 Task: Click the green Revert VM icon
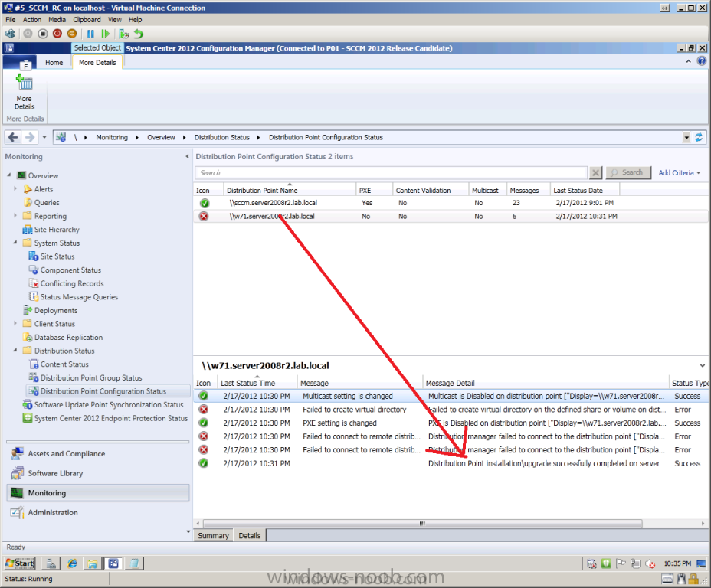pos(139,34)
